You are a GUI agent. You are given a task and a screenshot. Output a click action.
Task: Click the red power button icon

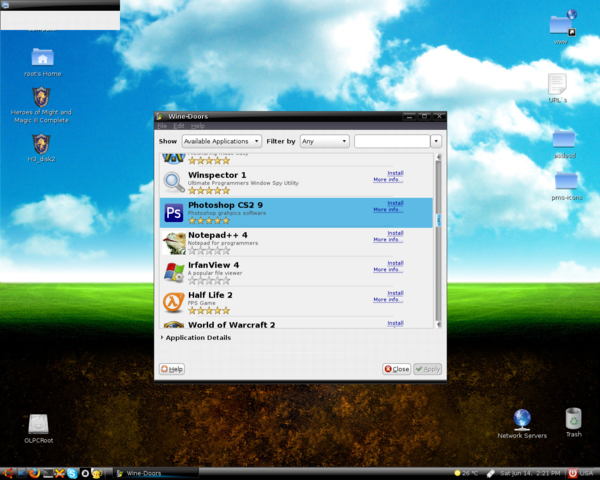tap(572, 473)
